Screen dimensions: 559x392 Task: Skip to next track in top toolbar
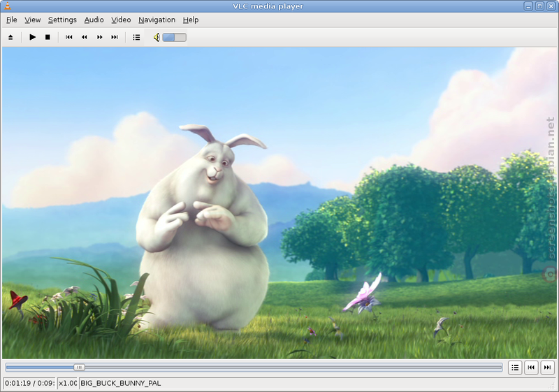(x=115, y=37)
